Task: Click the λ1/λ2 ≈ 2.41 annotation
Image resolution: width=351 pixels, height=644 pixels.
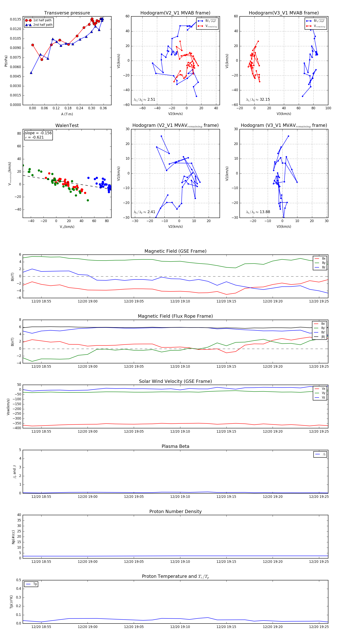Action: pyautogui.click(x=144, y=212)
